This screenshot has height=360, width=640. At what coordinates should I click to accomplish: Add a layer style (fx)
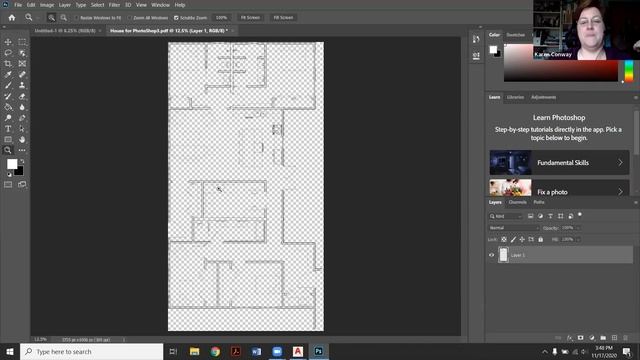tap(570, 338)
